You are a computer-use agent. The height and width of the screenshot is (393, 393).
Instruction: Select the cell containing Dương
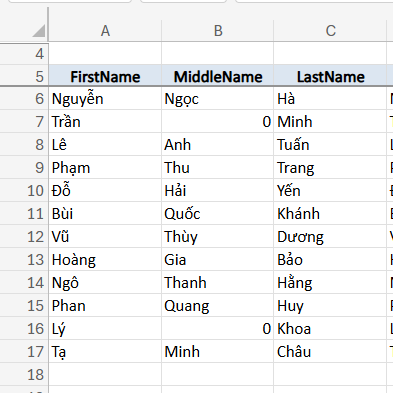(330, 237)
